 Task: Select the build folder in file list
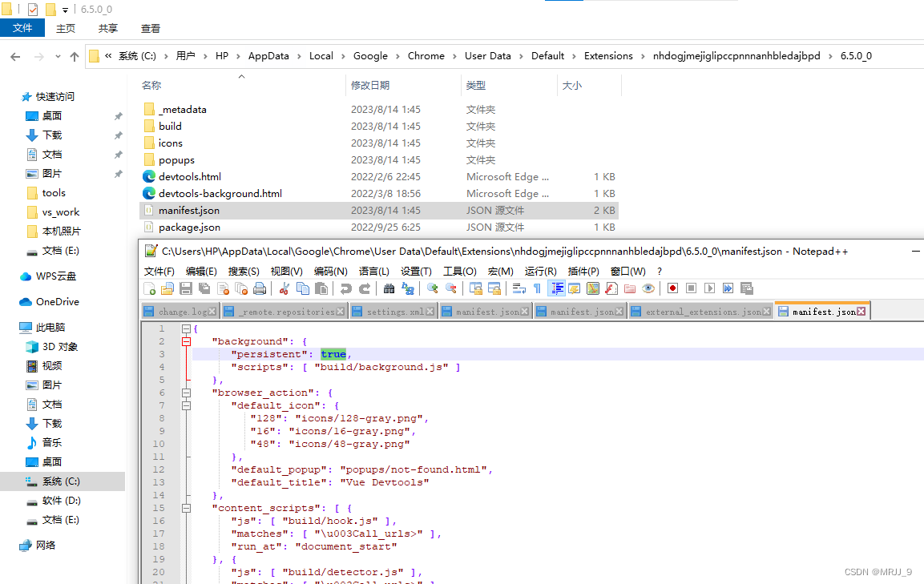pyautogui.click(x=170, y=126)
